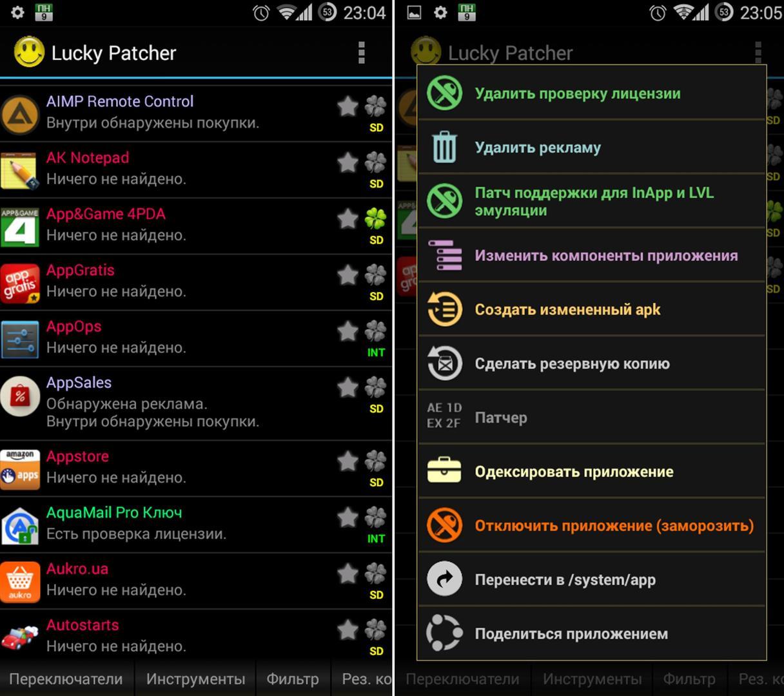Tap the briefcase icon for odexing the app
Image resolution: width=784 pixels, height=696 pixels.
pos(444,470)
